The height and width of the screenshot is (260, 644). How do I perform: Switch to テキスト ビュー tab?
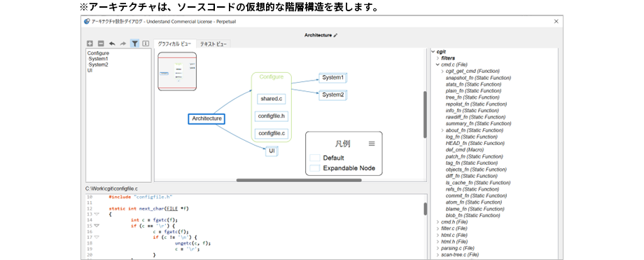[x=213, y=43]
